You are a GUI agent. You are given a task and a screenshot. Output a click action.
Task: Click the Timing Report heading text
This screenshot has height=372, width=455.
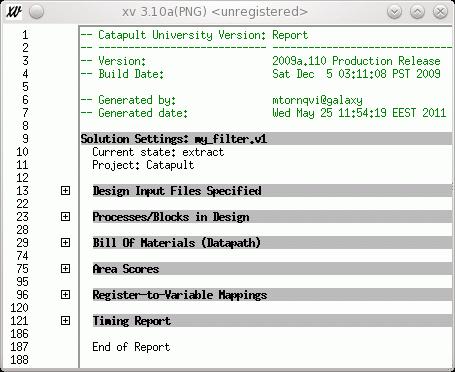coord(132,321)
